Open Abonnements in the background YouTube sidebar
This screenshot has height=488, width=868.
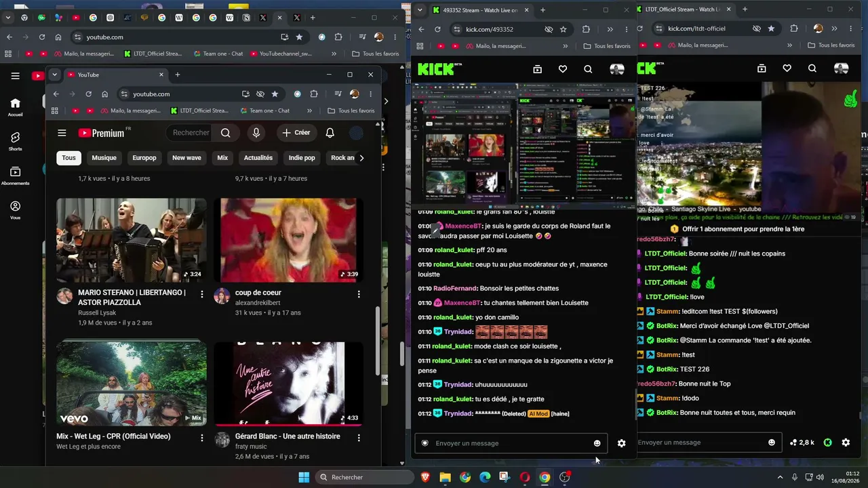click(x=15, y=176)
